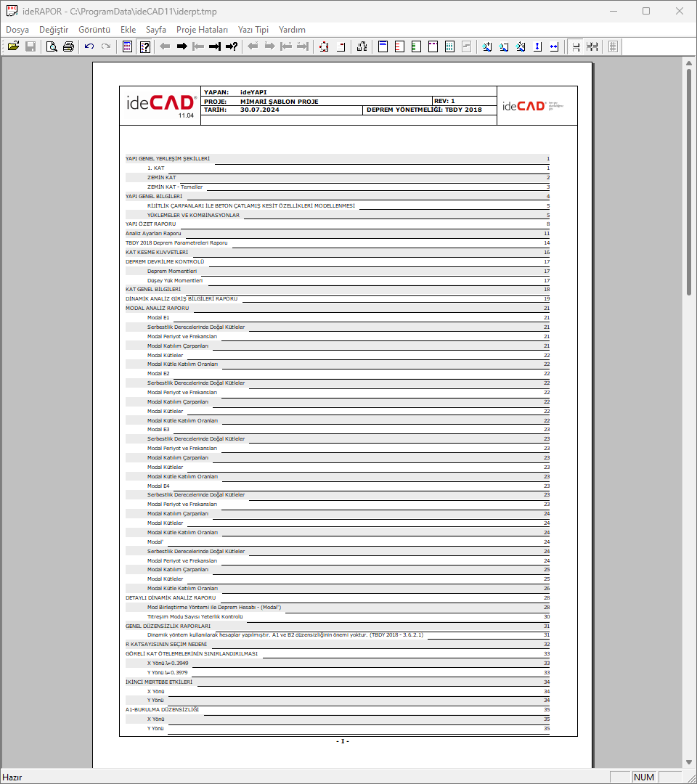The height and width of the screenshot is (784, 697).
Task: Jump to last page arrow-to-bar icon
Action: pos(215,46)
